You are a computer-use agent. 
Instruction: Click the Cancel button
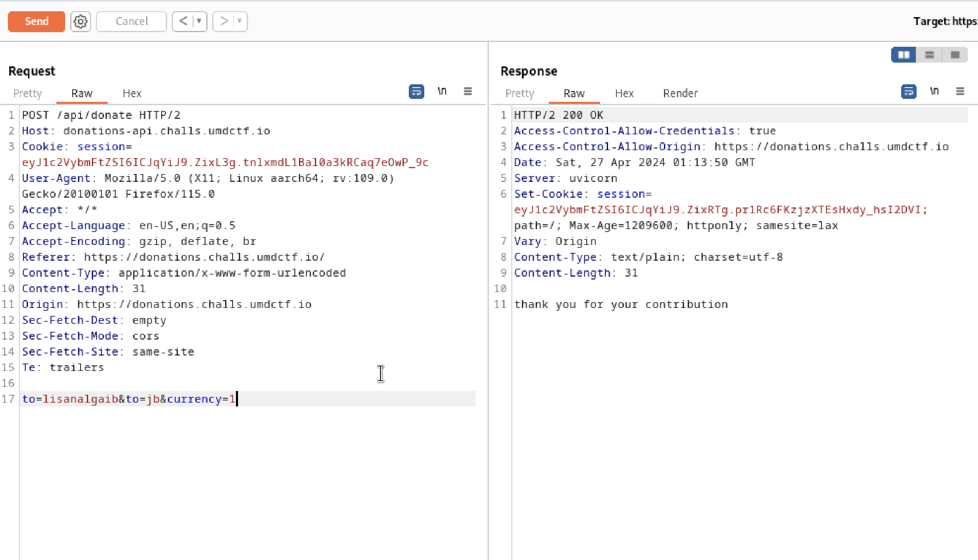[x=132, y=21]
